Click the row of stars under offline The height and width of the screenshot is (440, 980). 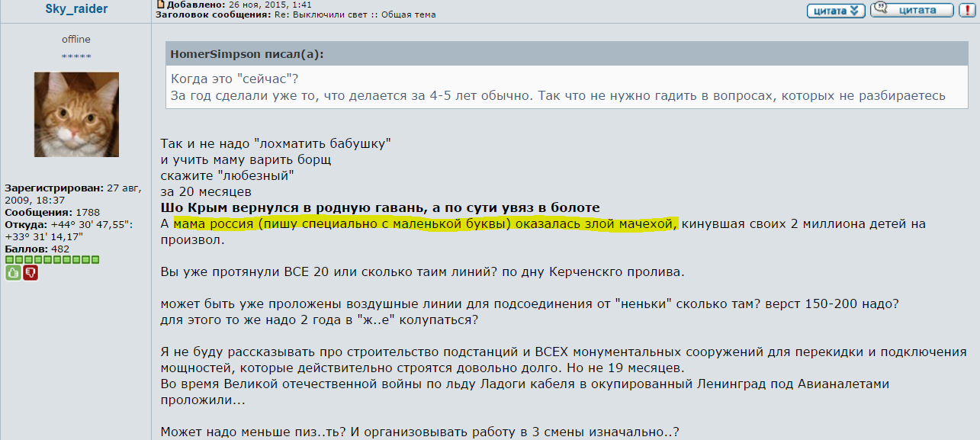[76, 57]
